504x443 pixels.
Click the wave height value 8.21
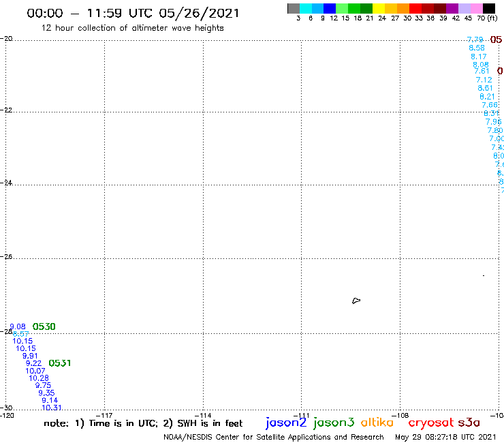pyautogui.click(x=487, y=97)
